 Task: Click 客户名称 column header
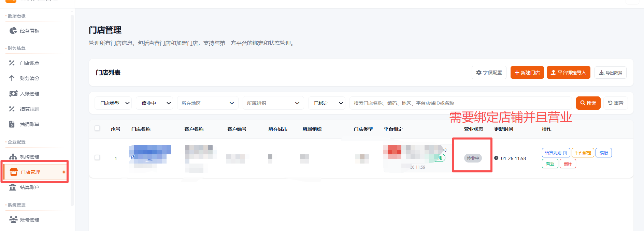tap(194, 129)
